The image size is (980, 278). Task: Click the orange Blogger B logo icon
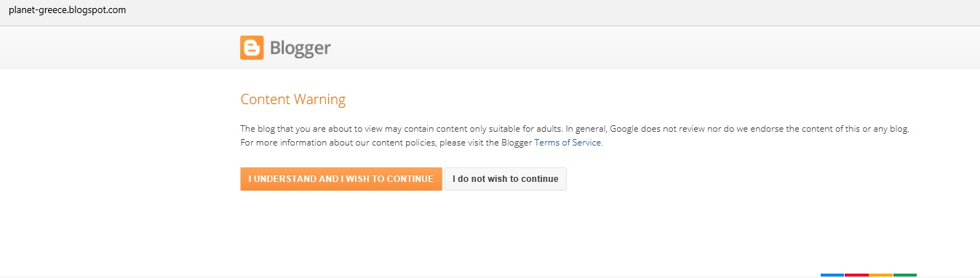coord(252,48)
